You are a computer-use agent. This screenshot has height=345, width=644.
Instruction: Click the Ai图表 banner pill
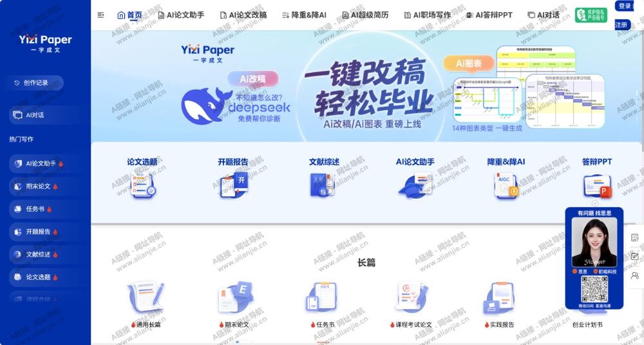(469, 64)
